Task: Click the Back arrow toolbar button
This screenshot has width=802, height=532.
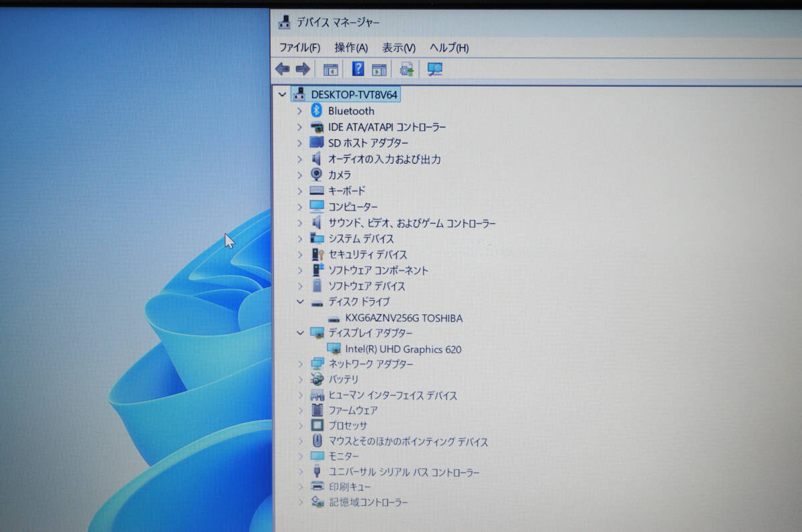Action: (x=283, y=69)
